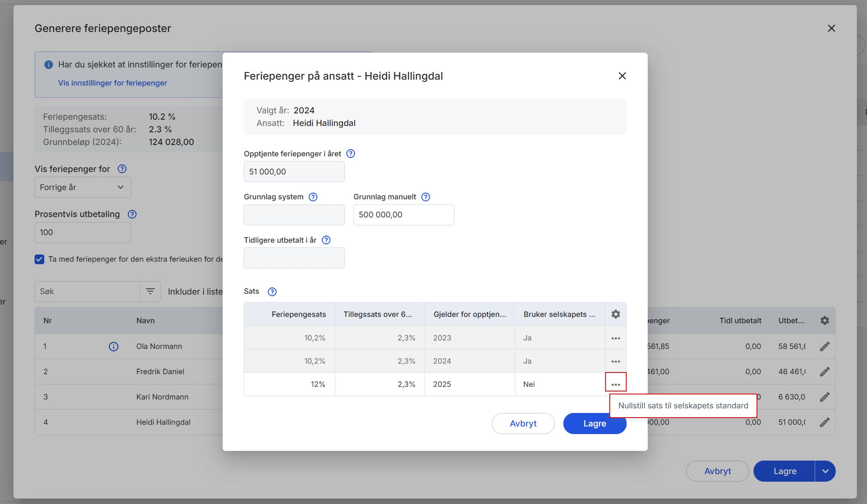Click help icon next to Tidligere utbetalt i år

tap(326, 240)
